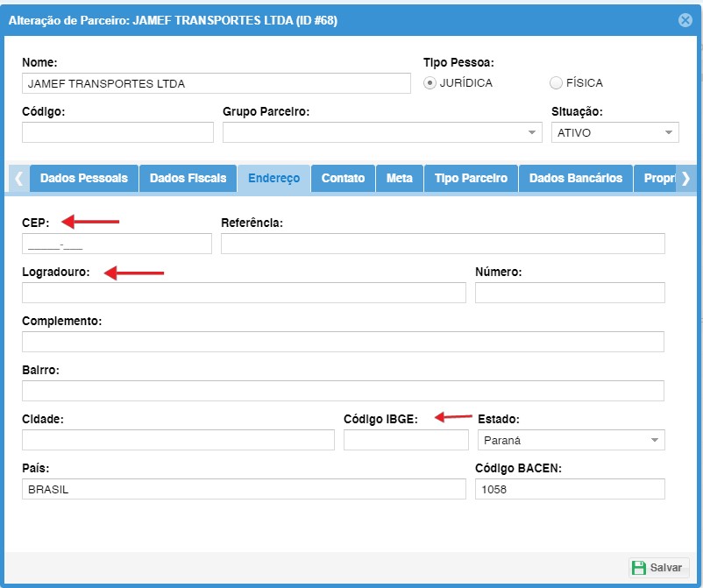
Task: Select the JURÍDICA radio option
Action: 430,83
